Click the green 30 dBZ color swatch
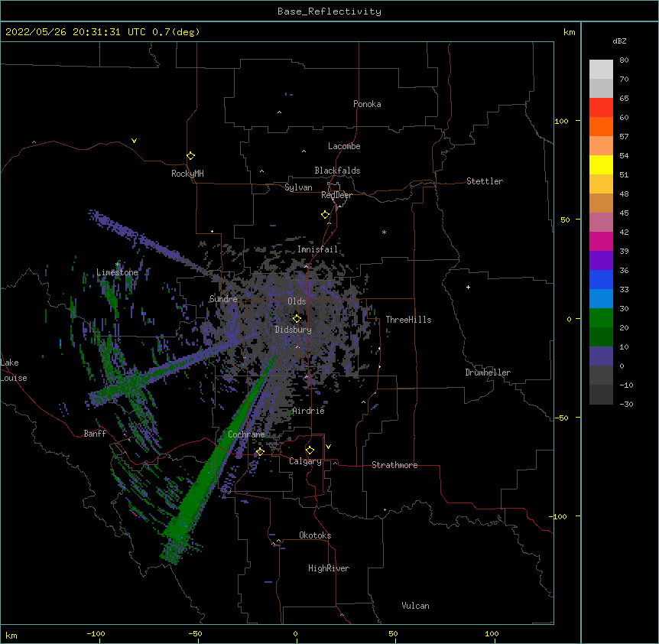Viewport: 659px width, 644px height. click(601, 318)
